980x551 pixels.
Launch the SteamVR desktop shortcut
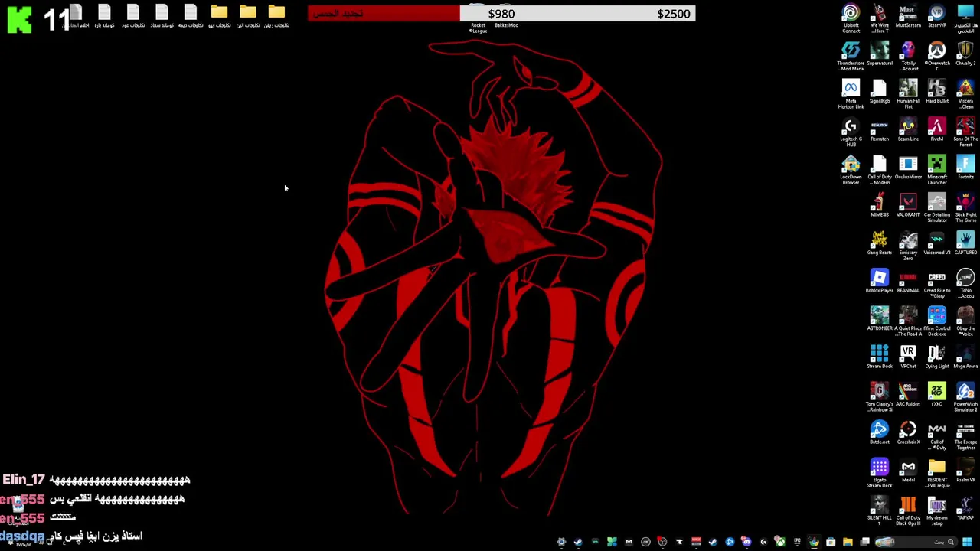click(x=937, y=16)
